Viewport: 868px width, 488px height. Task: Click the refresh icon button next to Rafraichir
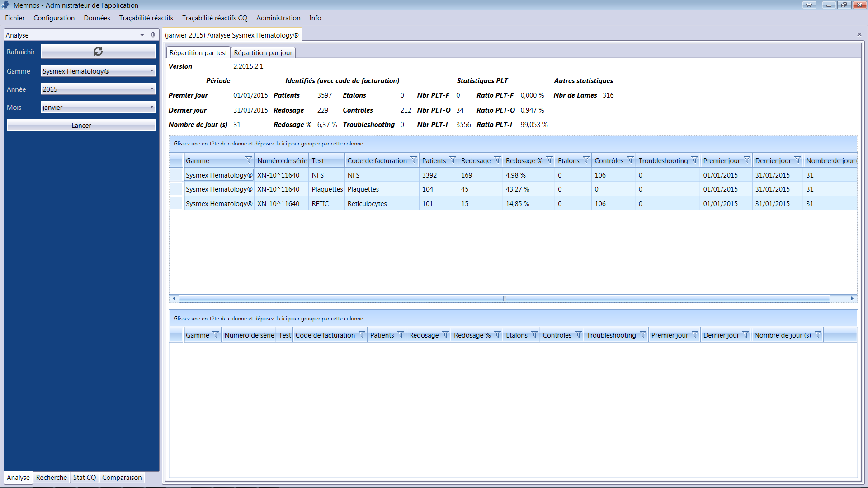[x=98, y=52]
